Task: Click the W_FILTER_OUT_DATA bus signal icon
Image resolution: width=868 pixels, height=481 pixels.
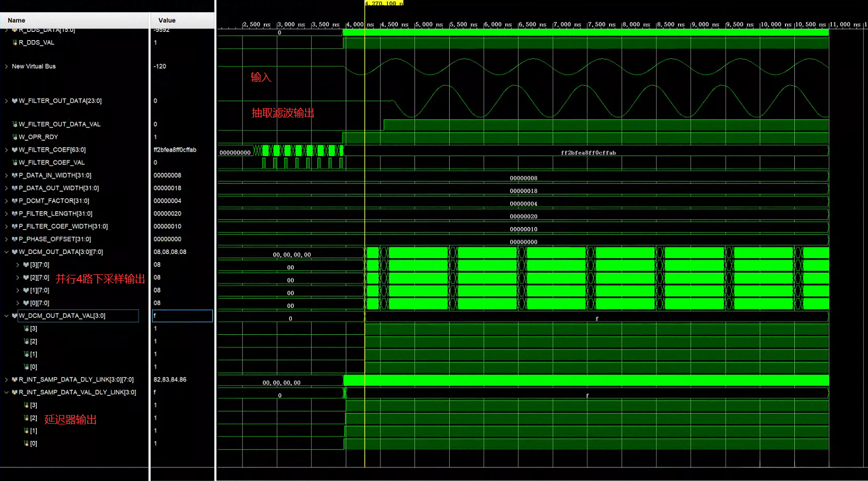Action: 15,101
